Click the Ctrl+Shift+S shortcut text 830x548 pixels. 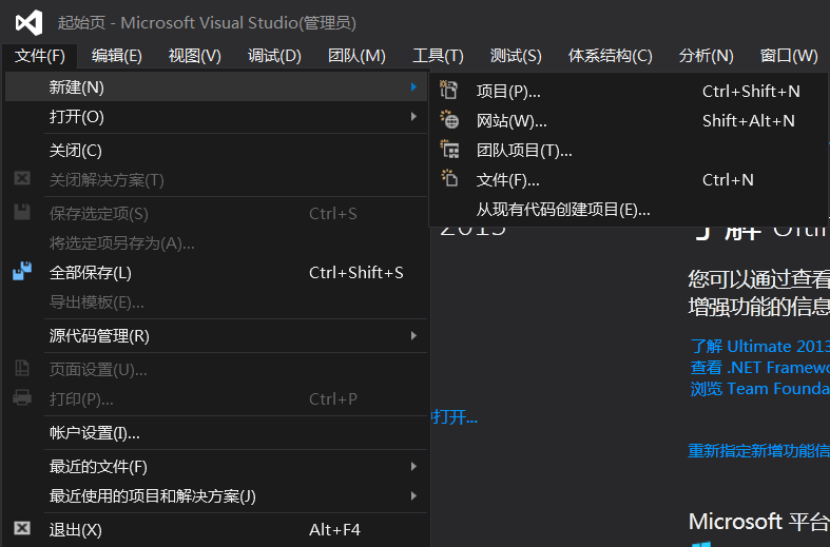point(356,273)
